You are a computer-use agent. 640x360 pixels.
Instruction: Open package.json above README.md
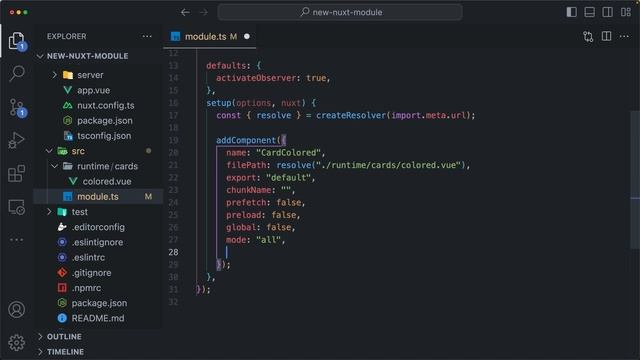point(99,303)
